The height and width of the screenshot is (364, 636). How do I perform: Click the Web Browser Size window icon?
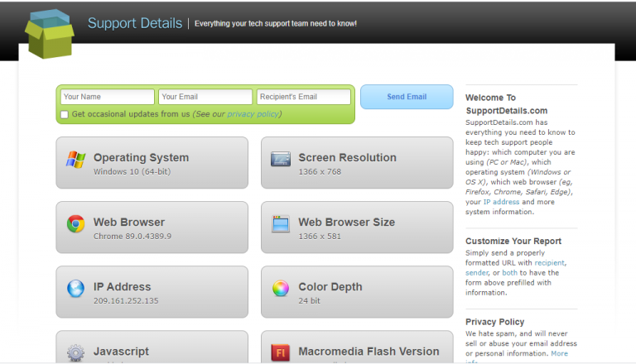[x=281, y=223]
